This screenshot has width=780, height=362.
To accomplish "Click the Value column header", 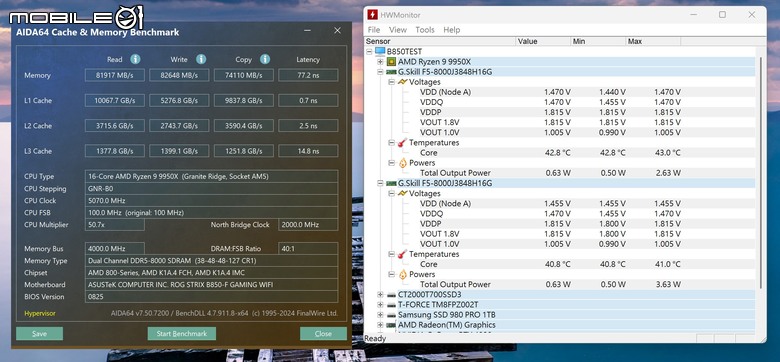I will pos(543,41).
